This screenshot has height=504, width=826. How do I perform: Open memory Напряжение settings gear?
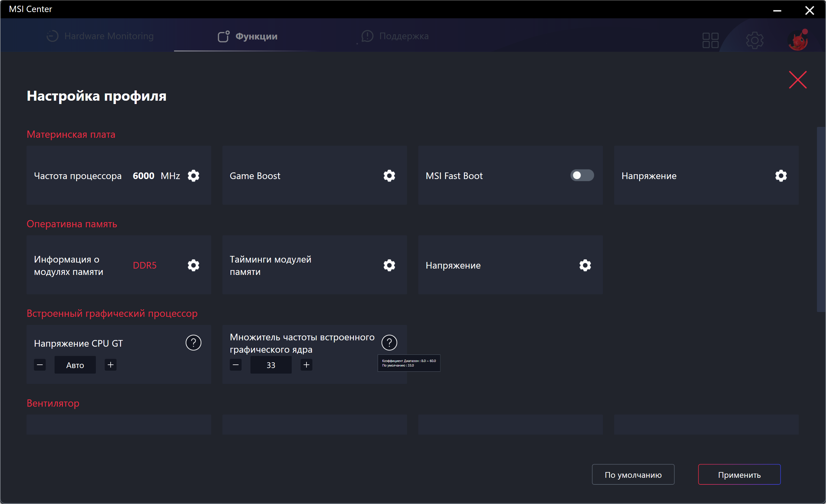click(585, 265)
